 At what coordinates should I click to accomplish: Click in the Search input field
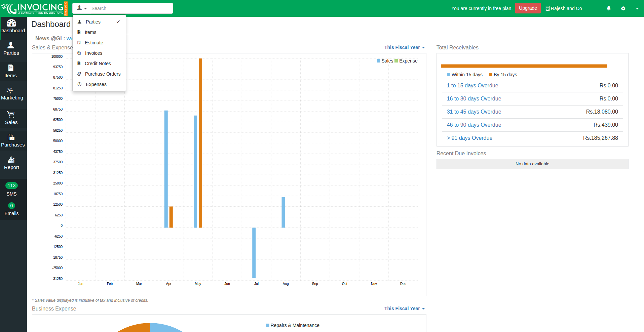click(130, 8)
